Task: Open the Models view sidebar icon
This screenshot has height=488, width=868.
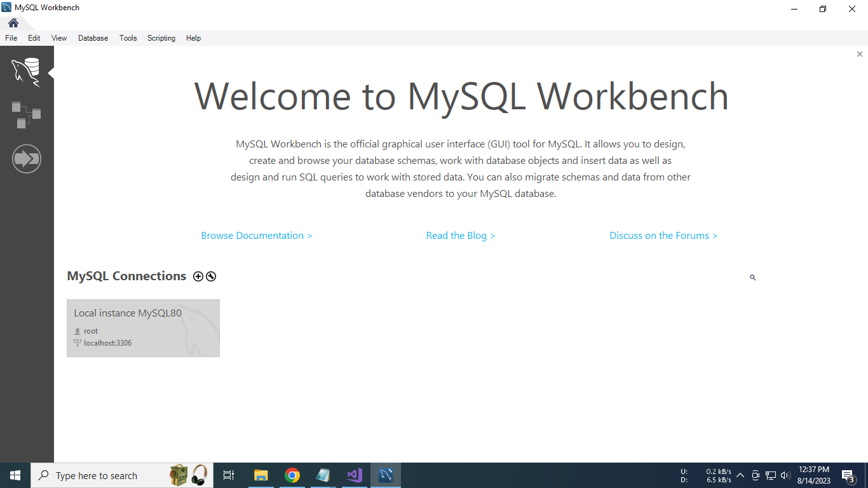Action: click(x=26, y=115)
